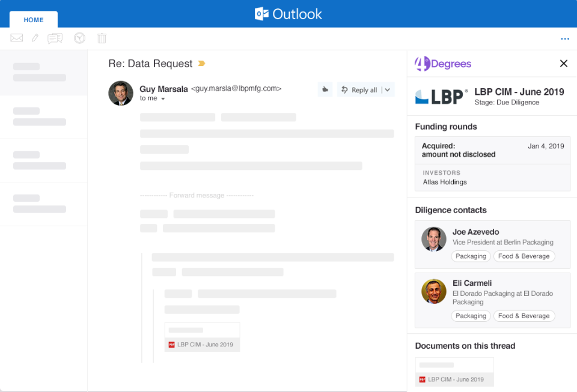Click Food & Beverage tag under Eli Carmeli
The width and height of the screenshot is (577, 392).
tap(524, 316)
